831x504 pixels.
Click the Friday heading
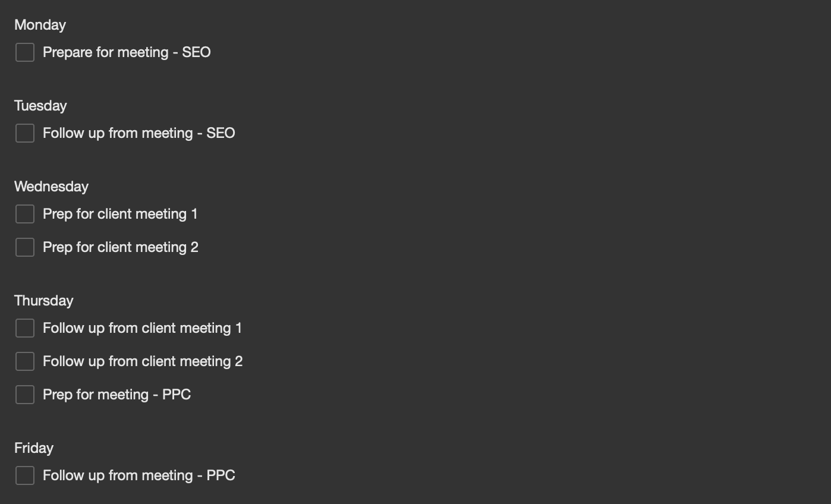click(x=34, y=448)
